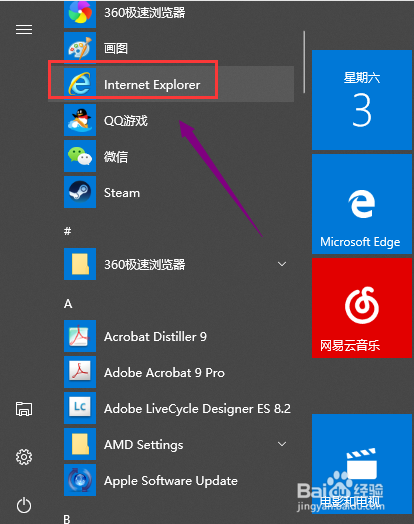Open Adobe LiveCycle Designer Lc icon
This screenshot has height=524, width=414.
tap(80, 408)
